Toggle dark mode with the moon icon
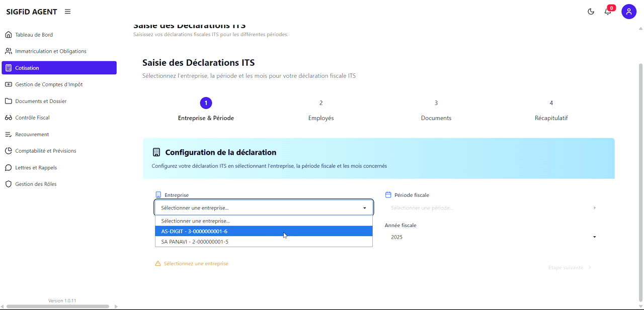Viewport: 644px width, 310px height. [591, 11]
